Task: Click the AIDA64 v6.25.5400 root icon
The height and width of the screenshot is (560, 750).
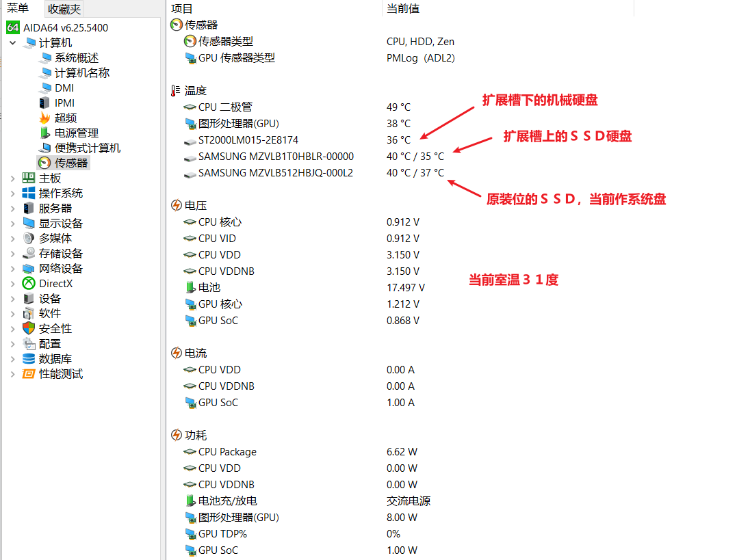Action: pyautogui.click(x=13, y=28)
